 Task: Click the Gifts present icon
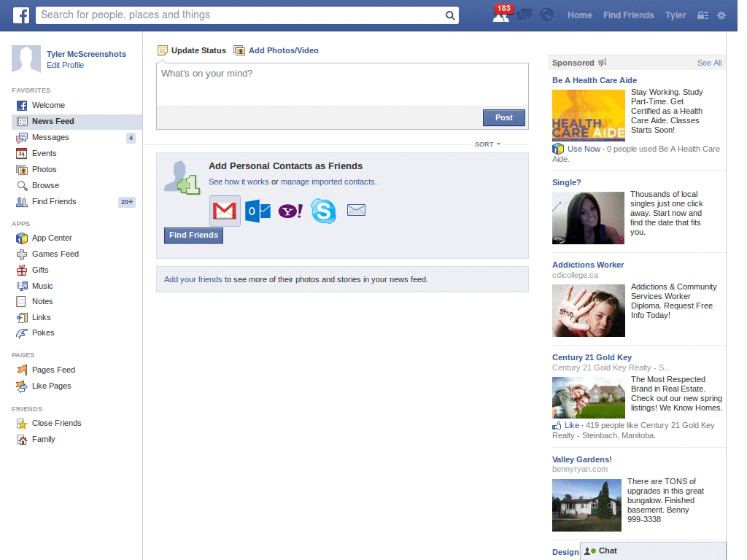pyautogui.click(x=22, y=271)
